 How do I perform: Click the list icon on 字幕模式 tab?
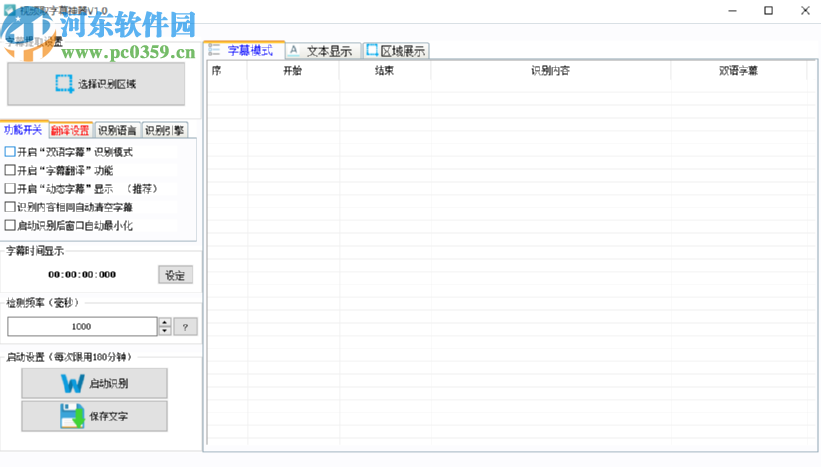pyautogui.click(x=214, y=50)
